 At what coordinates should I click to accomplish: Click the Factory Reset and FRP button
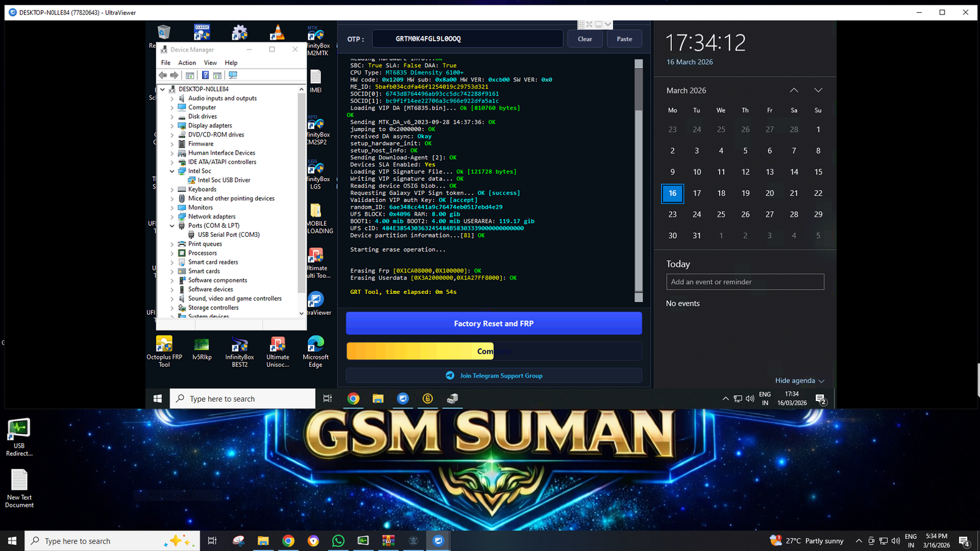494,323
